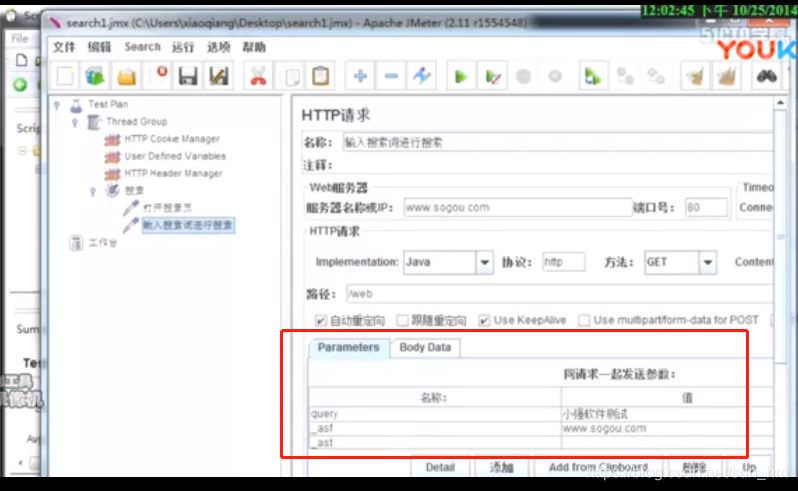Open the Implementation Java dropdown
The width and height of the screenshot is (798, 491).
[x=484, y=263]
